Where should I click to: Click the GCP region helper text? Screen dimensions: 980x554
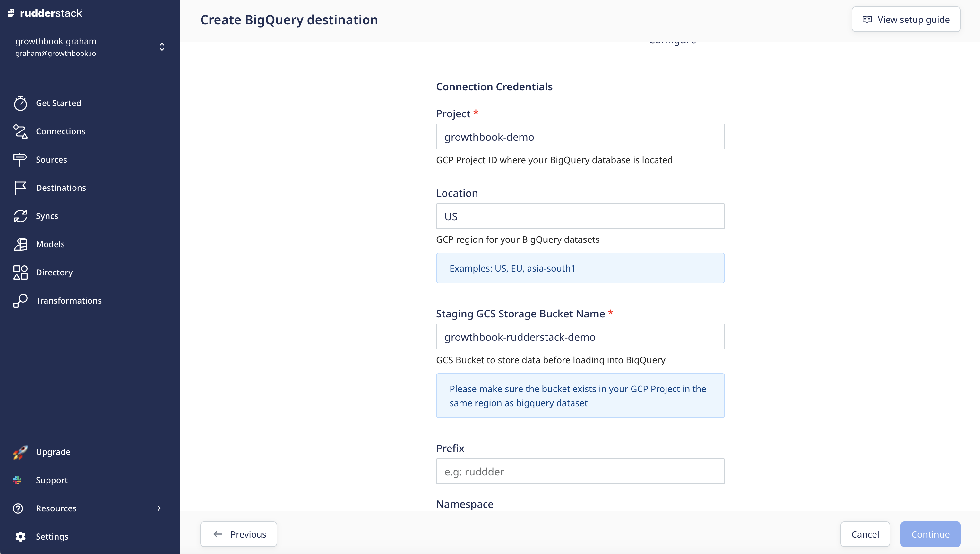tap(517, 239)
